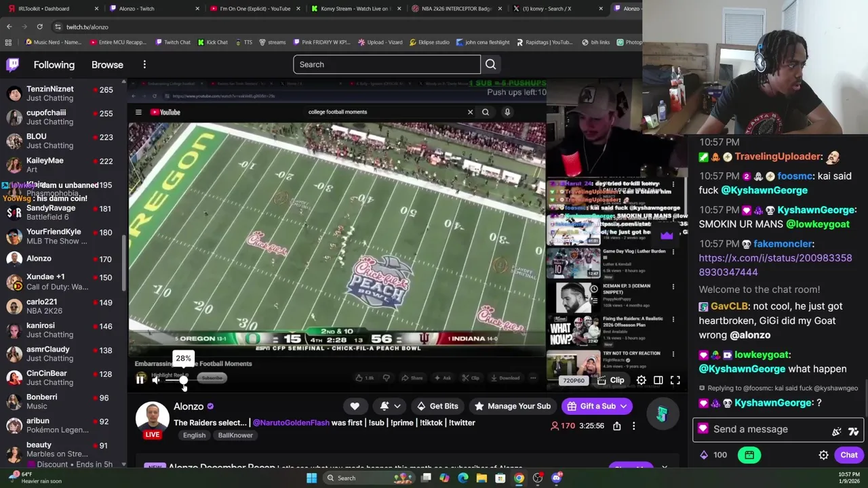Toggle the heart Follow button

click(355, 406)
